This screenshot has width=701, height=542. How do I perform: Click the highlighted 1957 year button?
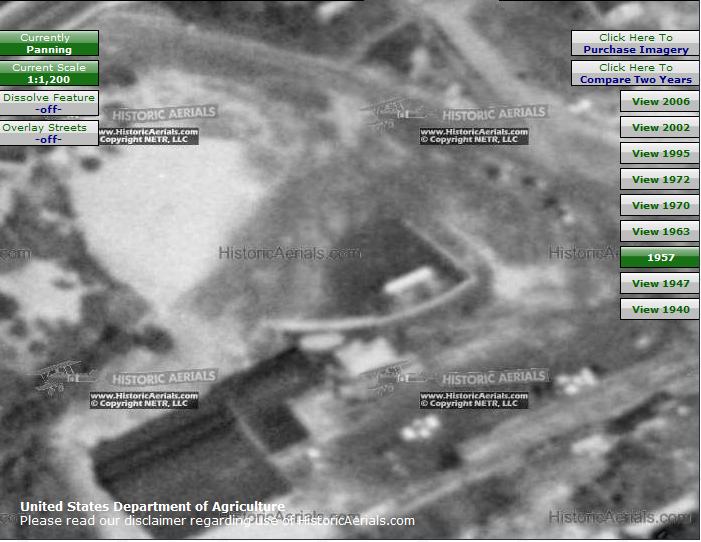[660, 258]
